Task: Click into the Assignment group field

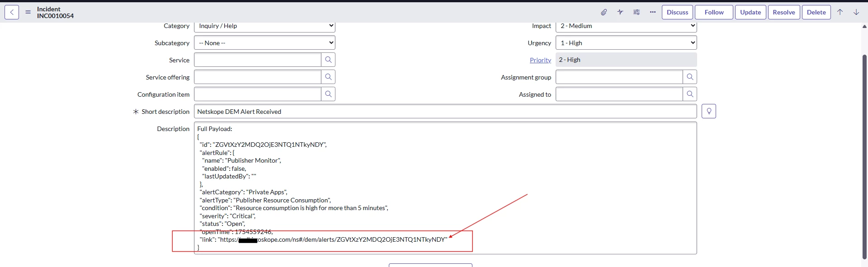Action: (619, 77)
